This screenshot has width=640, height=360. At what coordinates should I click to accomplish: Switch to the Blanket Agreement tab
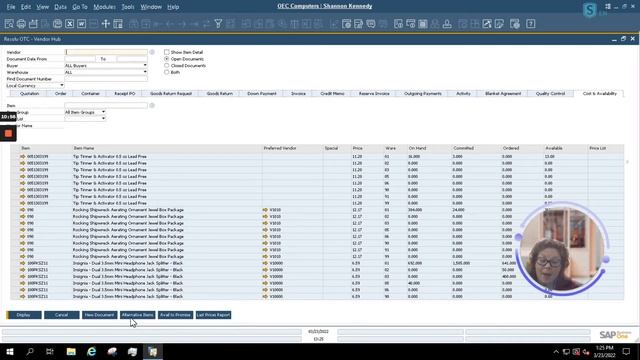click(503, 93)
